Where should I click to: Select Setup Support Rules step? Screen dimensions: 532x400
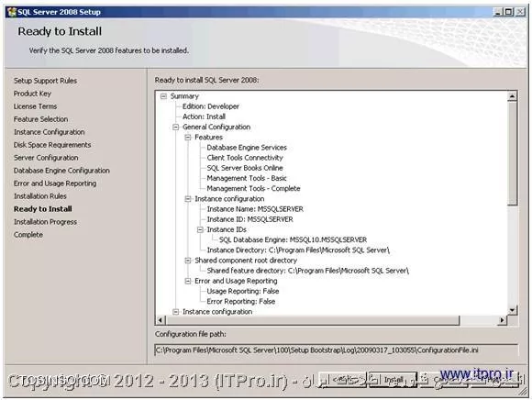coord(45,81)
